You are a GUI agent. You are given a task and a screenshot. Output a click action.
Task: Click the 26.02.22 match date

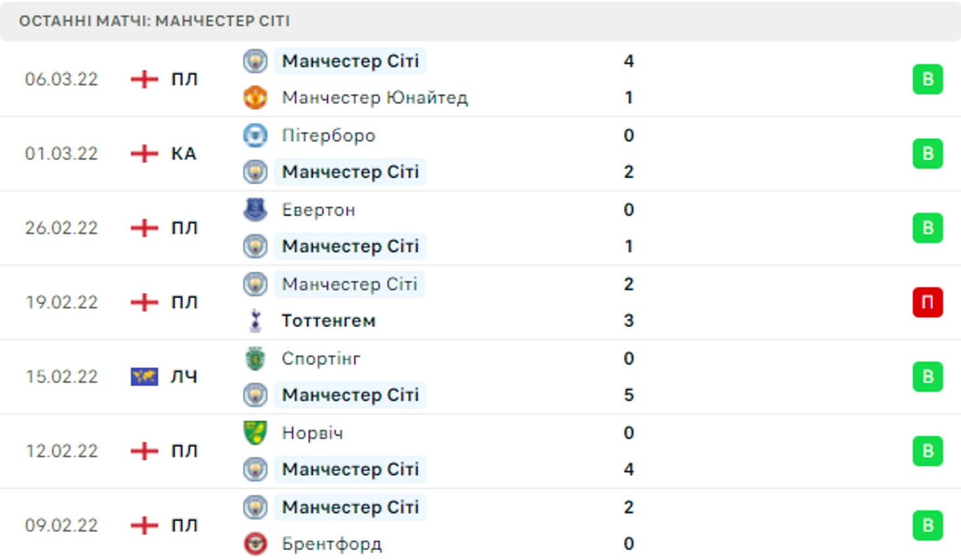coord(61,228)
